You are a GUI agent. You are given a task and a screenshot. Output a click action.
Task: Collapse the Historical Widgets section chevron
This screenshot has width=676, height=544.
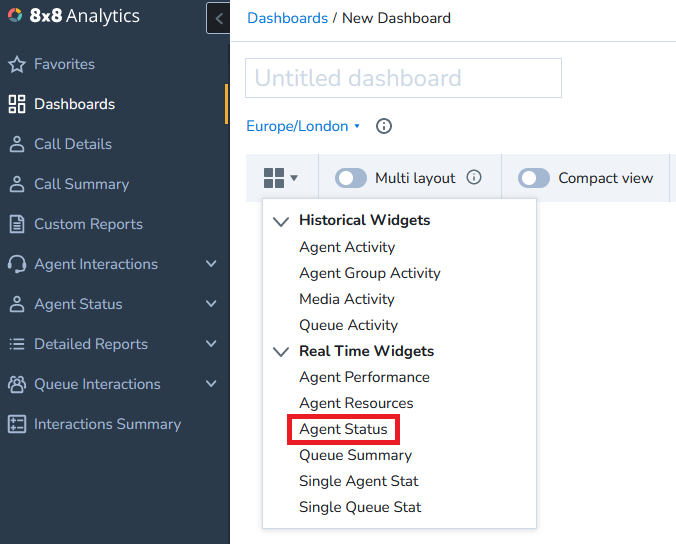[x=281, y=222]
